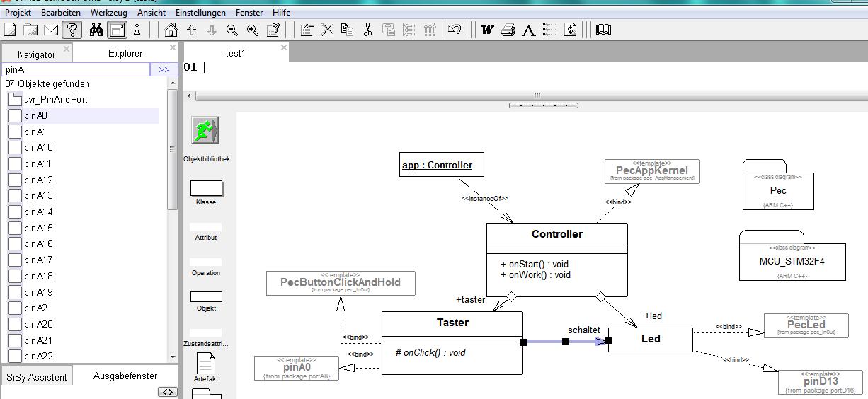This screenshot has height=399, width=868.
Task: Show the Ausgabefenster tab
Action: point(125,376)
